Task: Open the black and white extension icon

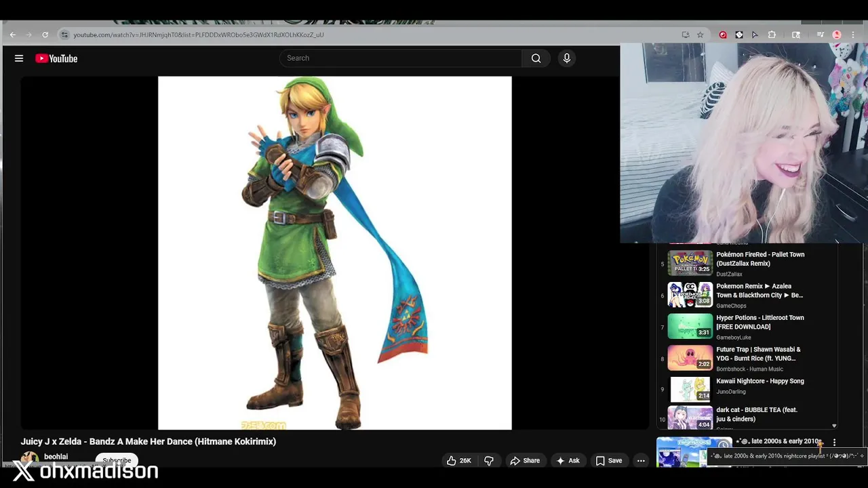Action: (739, 35)
